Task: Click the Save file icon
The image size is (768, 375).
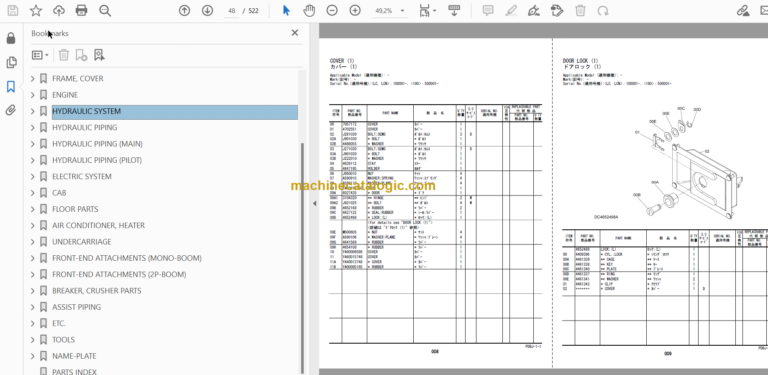Action: coord(13,10)
